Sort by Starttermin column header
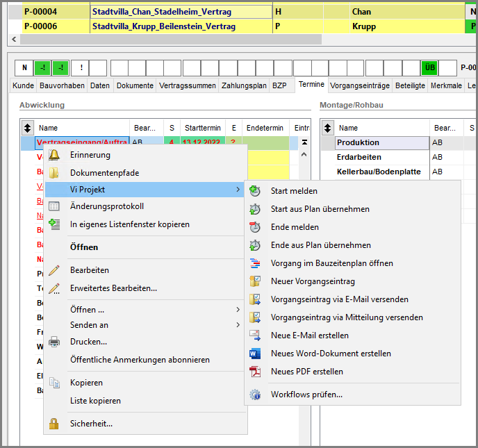 pos(203,128)
